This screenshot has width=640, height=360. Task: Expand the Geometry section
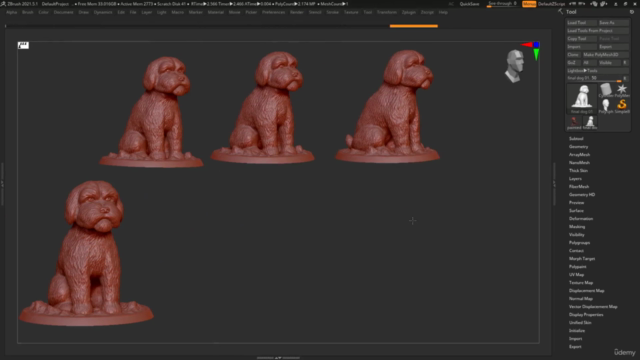[x=578, y=147]
